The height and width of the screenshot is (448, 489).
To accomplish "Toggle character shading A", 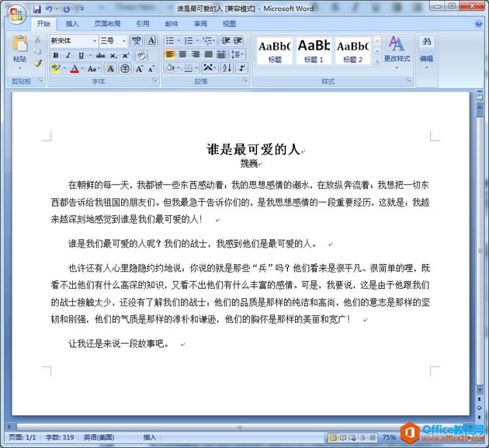I will tap(110, 68).
